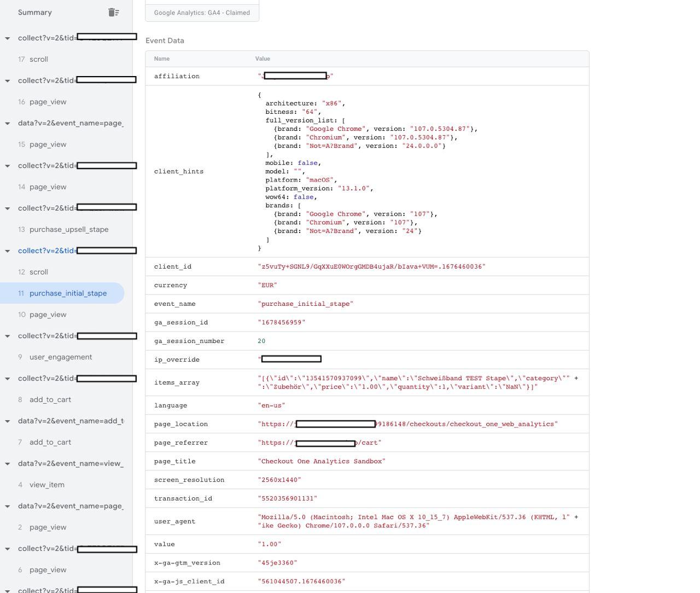Screen dimensions: 700x593
Task: Clear the event list with the sweep icon
Action: (x=114, y=12)
